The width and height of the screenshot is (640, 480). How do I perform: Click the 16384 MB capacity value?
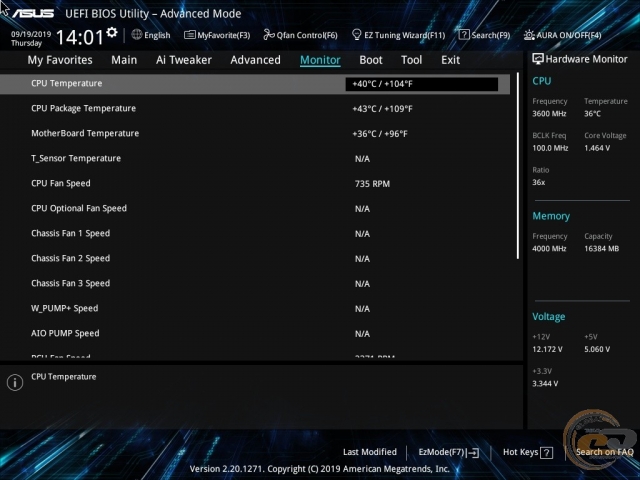tap(602, 249)
